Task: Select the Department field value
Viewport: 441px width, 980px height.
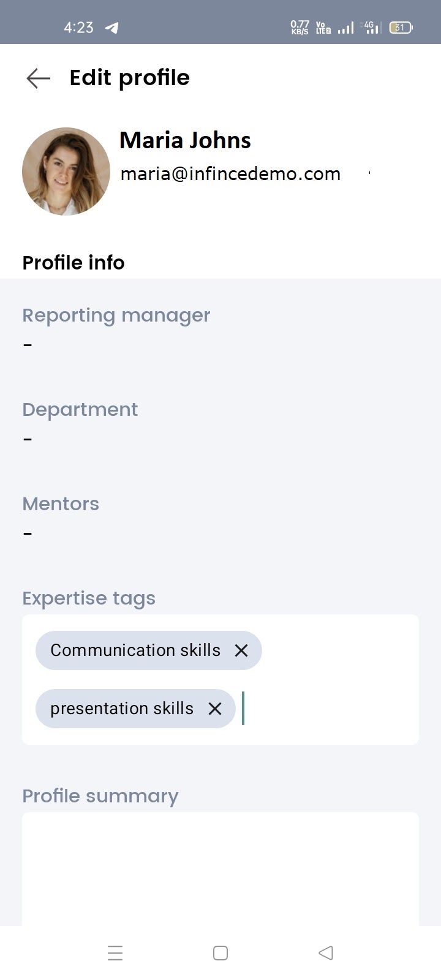Action: coord(28,440)
